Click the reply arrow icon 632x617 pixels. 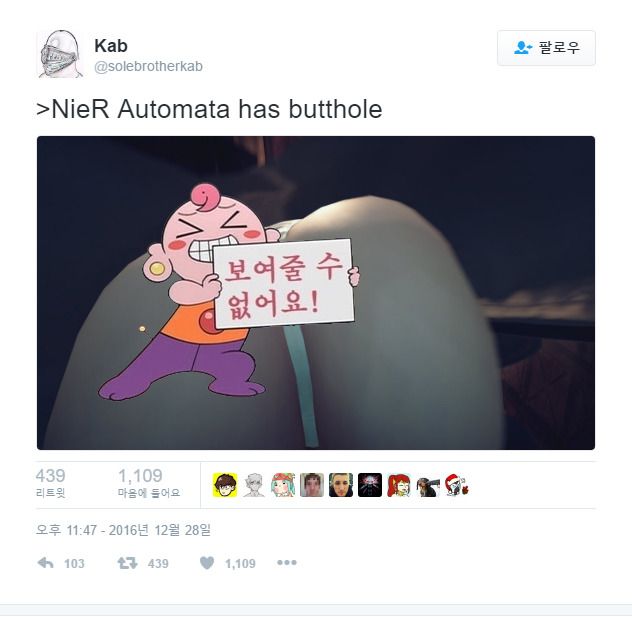(45, 563)
